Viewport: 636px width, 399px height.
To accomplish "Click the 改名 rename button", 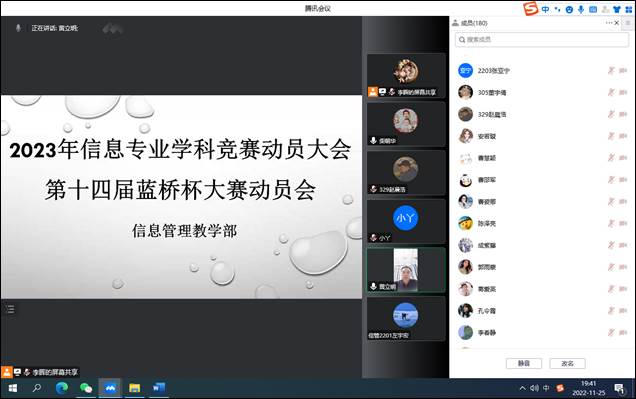I will point(567,363).
